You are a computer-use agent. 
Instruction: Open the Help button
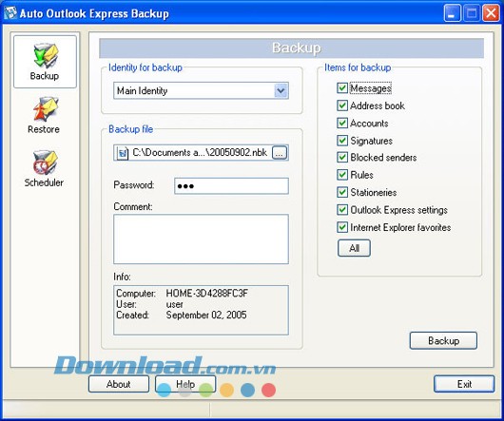tap(185, 384)
